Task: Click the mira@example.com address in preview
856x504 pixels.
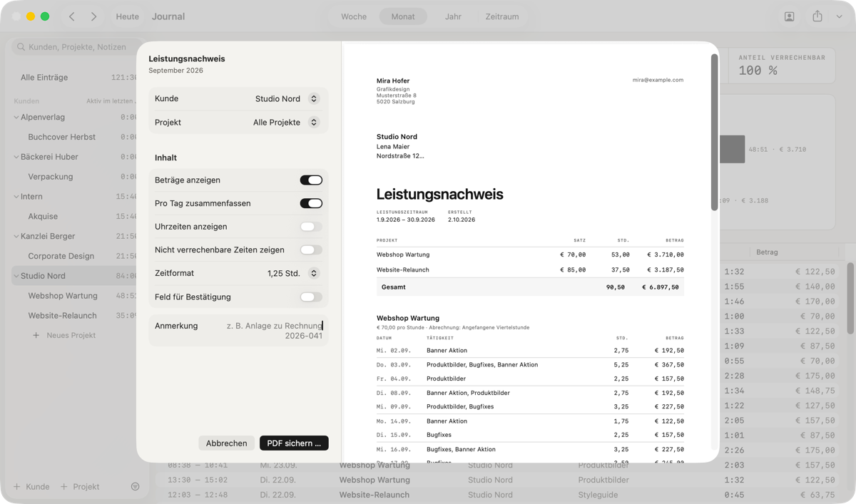Action: (658, 80)
